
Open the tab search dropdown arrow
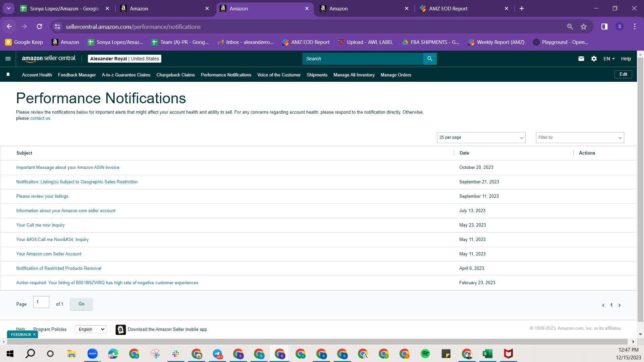[9, 8]
